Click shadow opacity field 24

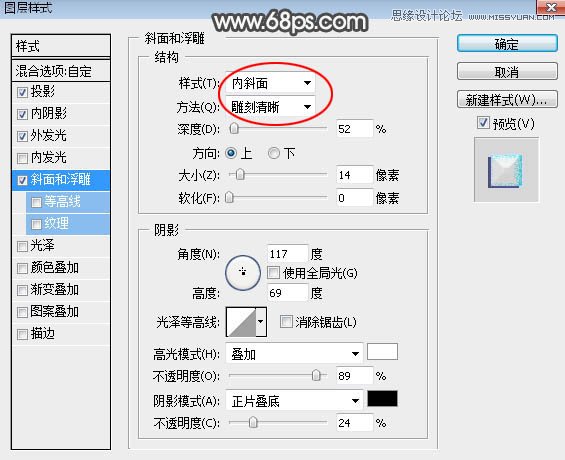coord(355,422)
